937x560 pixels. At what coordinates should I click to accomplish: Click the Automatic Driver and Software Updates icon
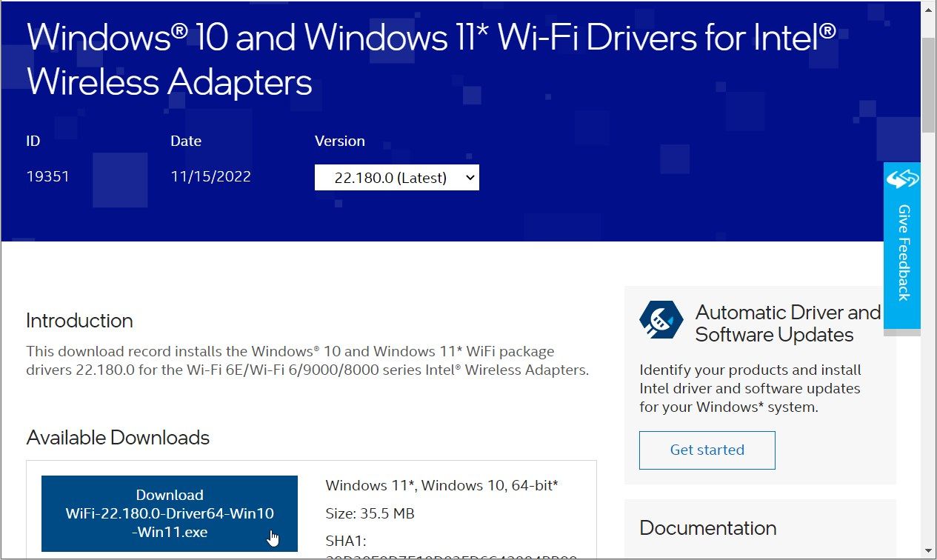(x=661, y=320)
